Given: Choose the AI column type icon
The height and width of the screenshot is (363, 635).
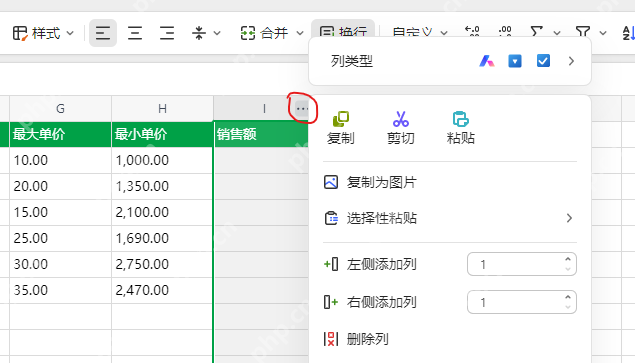Looking at the screenshot, I should coord(486,61).
